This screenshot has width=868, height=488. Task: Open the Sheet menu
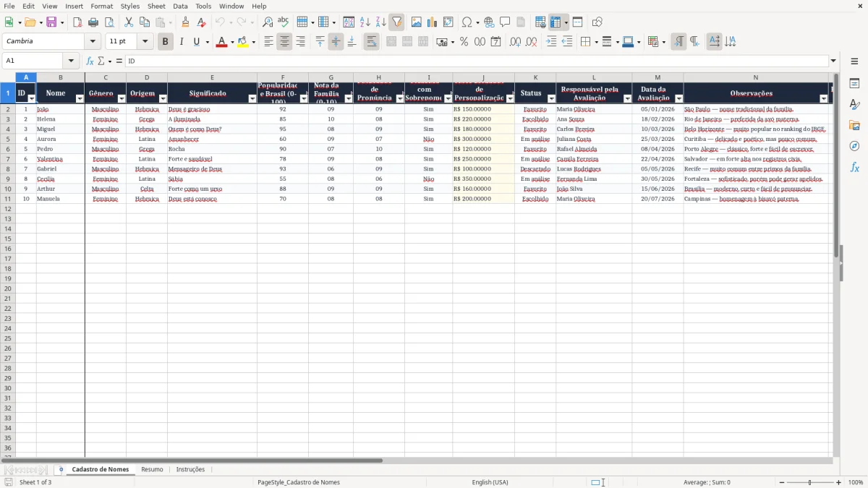click(156, 6)
